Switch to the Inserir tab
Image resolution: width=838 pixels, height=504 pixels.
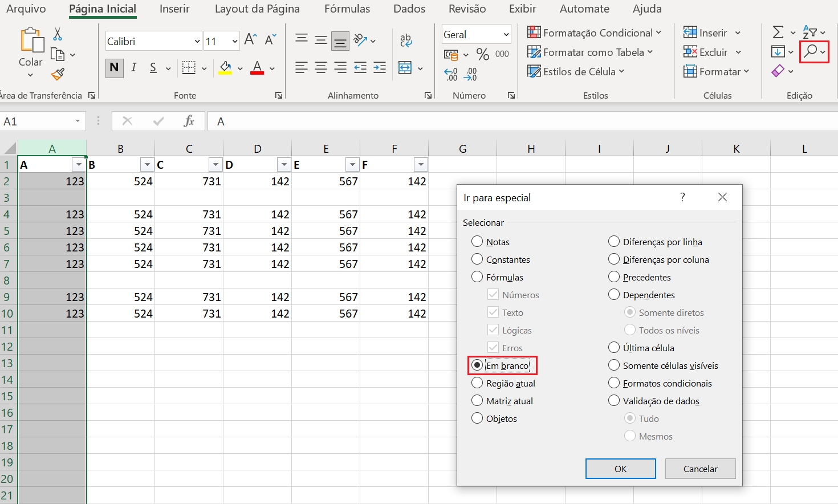pos(174,9)
